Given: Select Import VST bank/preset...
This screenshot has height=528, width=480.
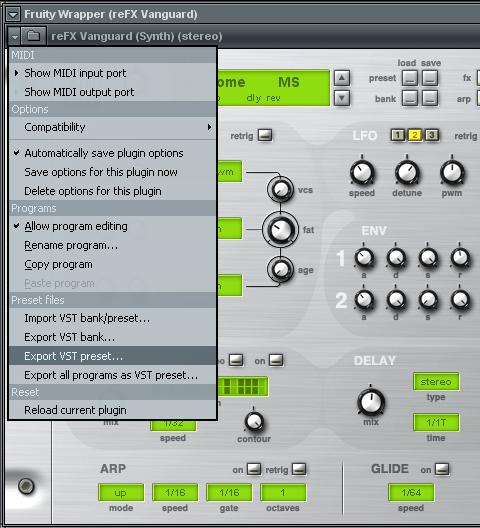Looking at the screenshot, I should (113, 318).
